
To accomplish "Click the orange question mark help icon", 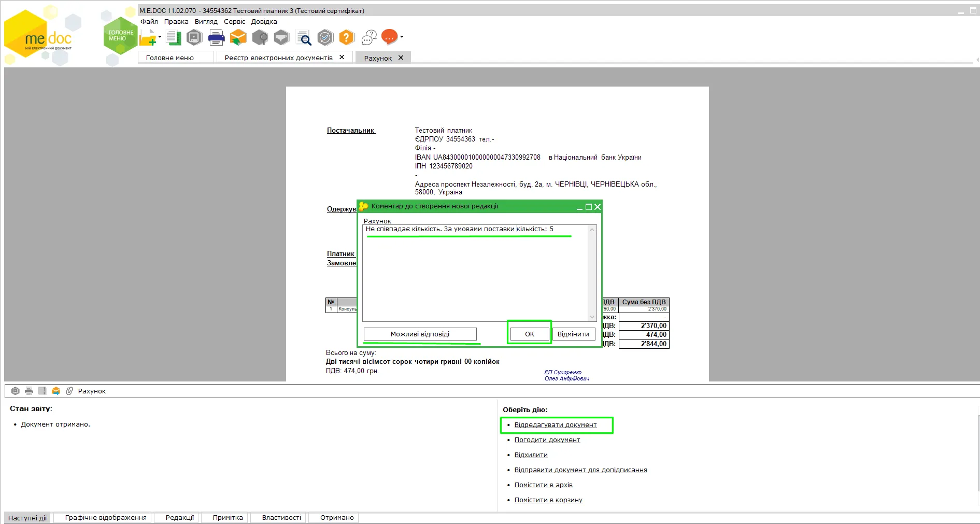I will (347, 37).
